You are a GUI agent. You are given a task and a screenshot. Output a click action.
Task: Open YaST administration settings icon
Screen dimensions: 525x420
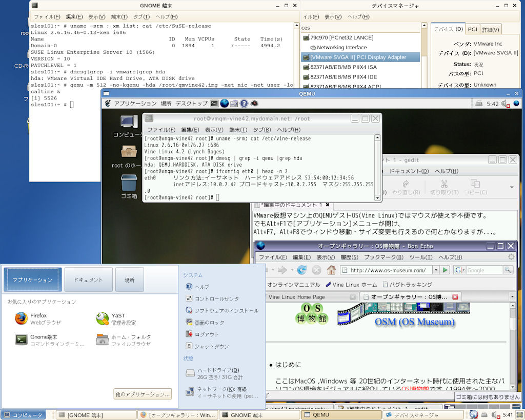pos(102,319)
